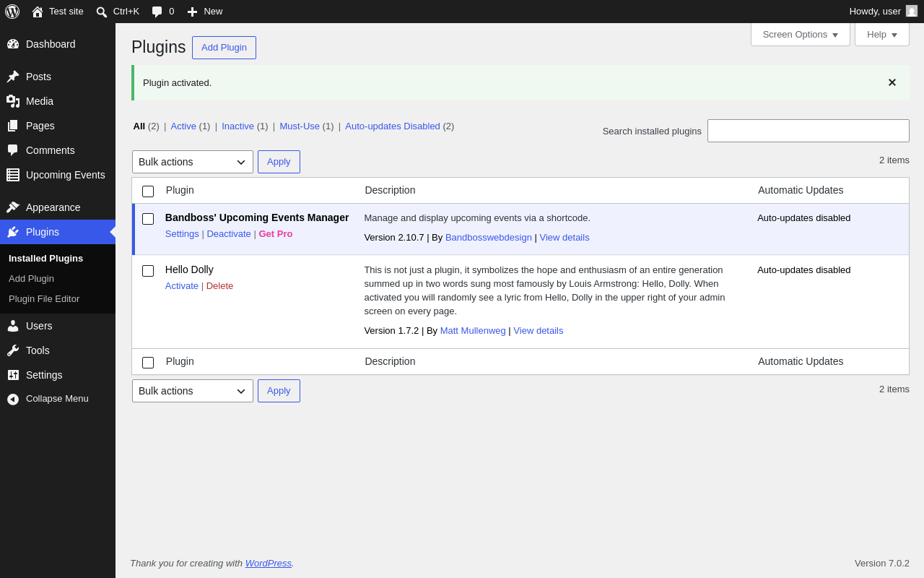The image size is (924, 578).
Task: Click the Tools wrench icon
Action: click(13, 350)
